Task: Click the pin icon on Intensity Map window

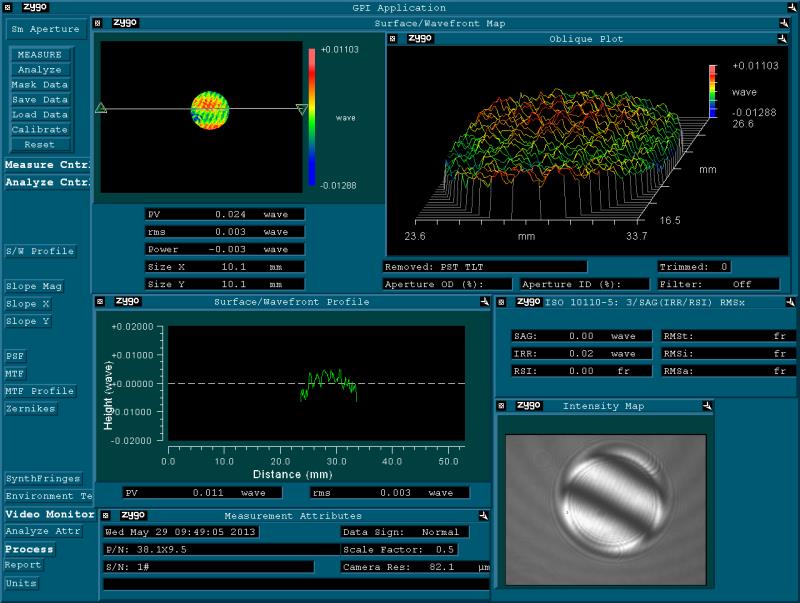Action: click(x=707, y=406)
